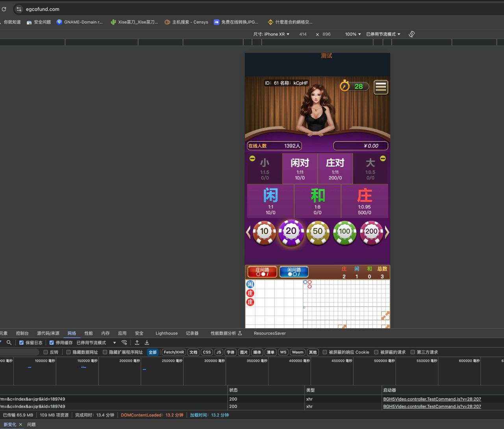Open the 100% zoom dropdown
This screenshot has width=504, height=429.
pyautogui.click(x=353, y=34)
